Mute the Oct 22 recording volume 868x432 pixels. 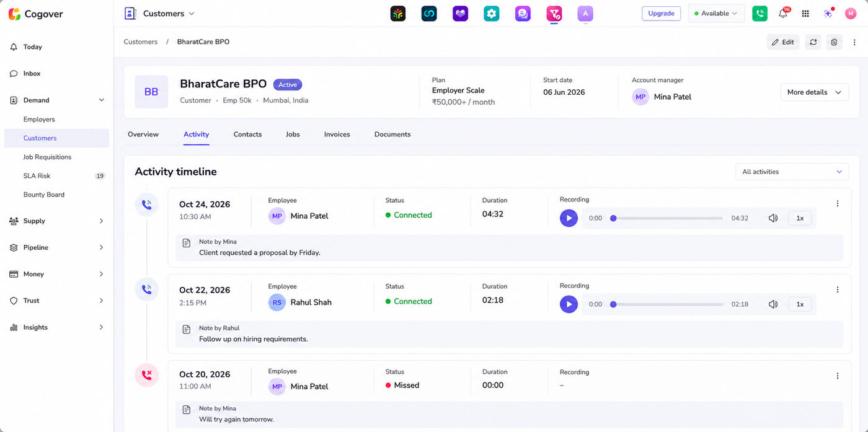pos(773,304)
